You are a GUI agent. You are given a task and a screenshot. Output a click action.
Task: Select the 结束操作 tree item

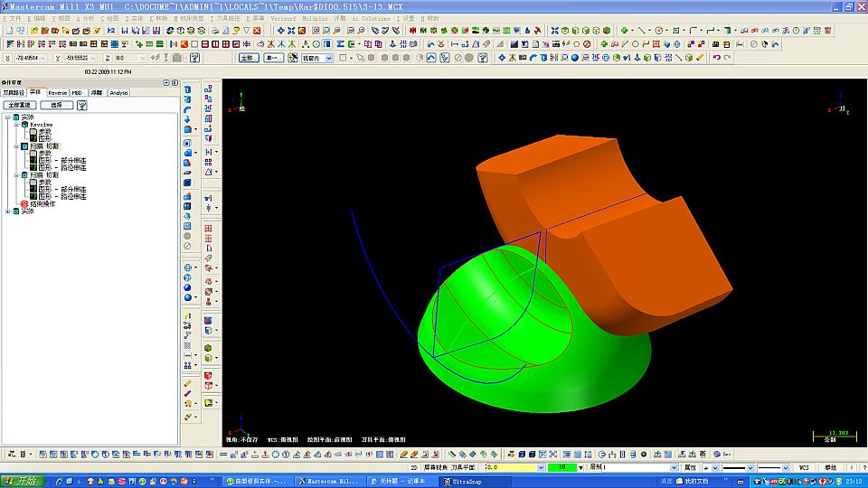[x=42, y=204]
